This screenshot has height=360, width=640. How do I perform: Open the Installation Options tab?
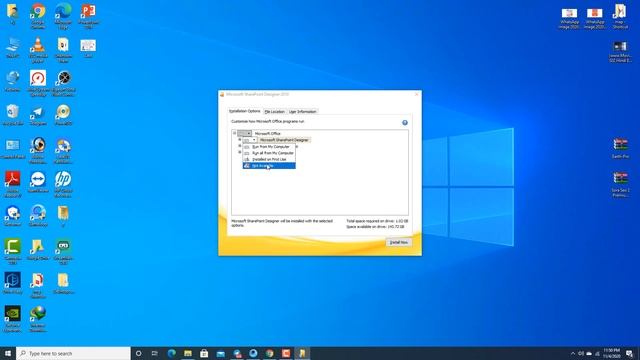244,111
